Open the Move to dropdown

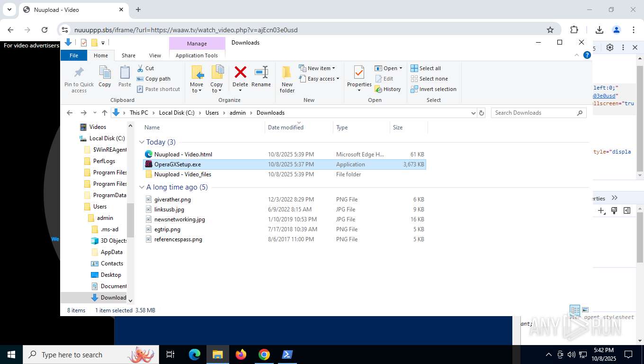(197, 79)
